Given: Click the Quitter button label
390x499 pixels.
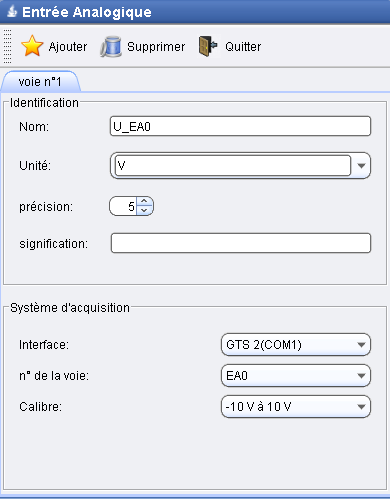Looking at the screenshot, I should (243, 47).
